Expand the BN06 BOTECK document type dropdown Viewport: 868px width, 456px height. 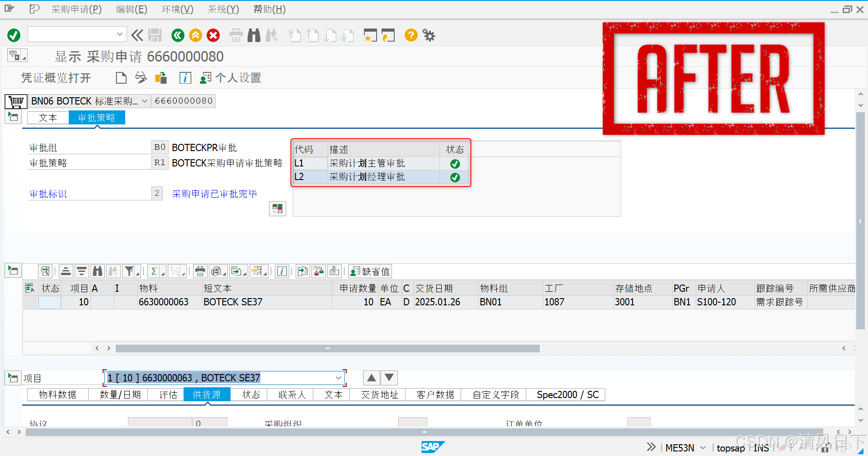(144, 101)
